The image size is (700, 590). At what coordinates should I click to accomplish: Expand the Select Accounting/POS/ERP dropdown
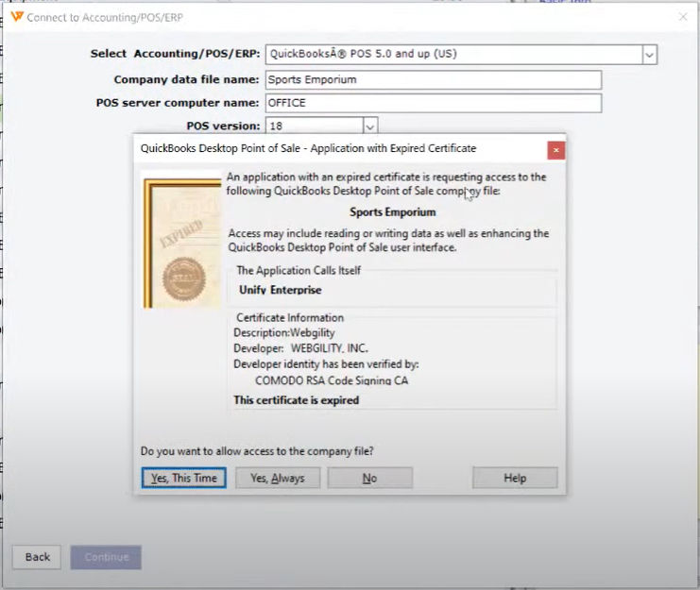coord(649,55)
